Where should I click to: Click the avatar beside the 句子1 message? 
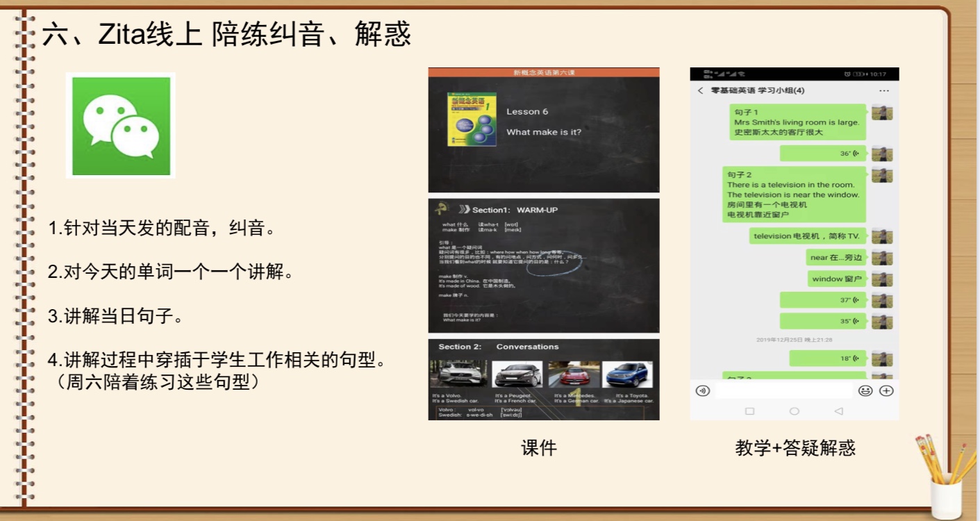(x=882, y=113)
